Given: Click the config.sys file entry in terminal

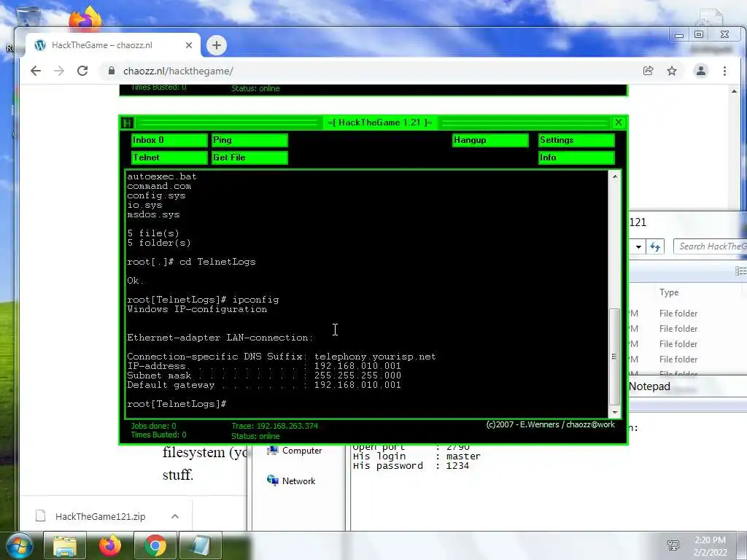Looking at the screenshot, I should pos(156,195).
